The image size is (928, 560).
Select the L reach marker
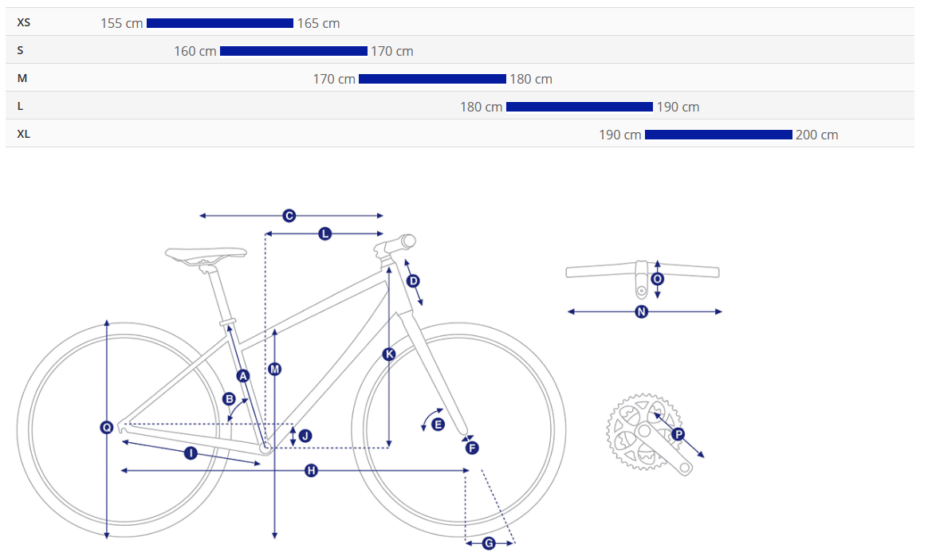coord(324,233)
